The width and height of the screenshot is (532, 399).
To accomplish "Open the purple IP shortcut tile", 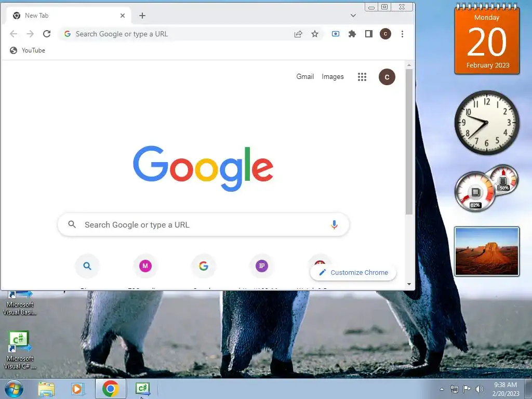I will [x=262, y=266].
